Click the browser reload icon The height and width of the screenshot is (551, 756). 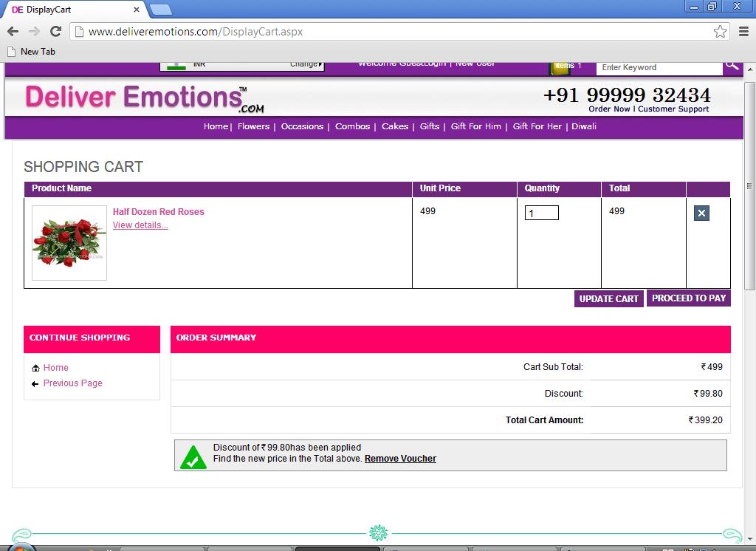55,31
